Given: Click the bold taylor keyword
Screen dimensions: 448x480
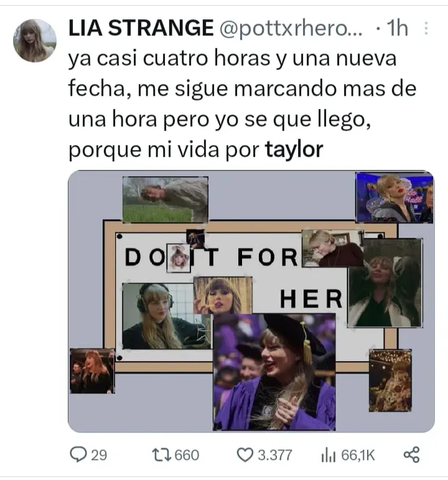Looking at the screenshot, I should (294, 149).
